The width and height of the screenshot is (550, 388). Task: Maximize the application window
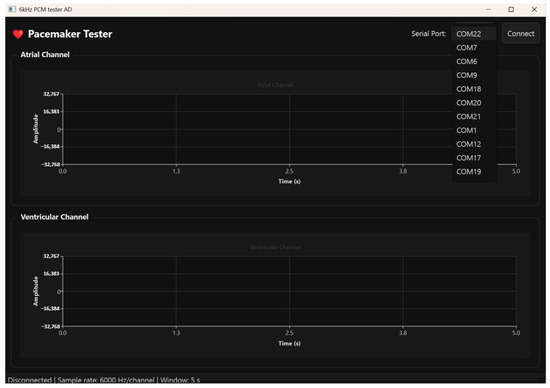tap(511, 9)
